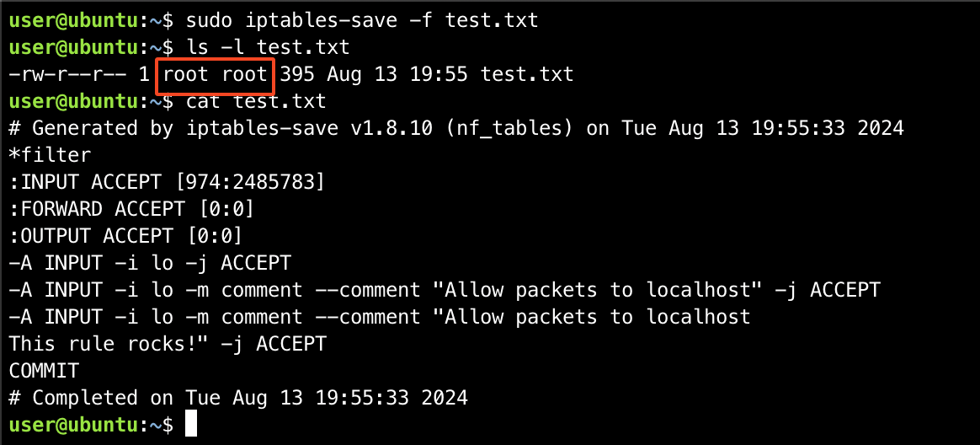
Task: Click the 'COMMIT' line
Action: pyautogui.click(x=44, y=371)
